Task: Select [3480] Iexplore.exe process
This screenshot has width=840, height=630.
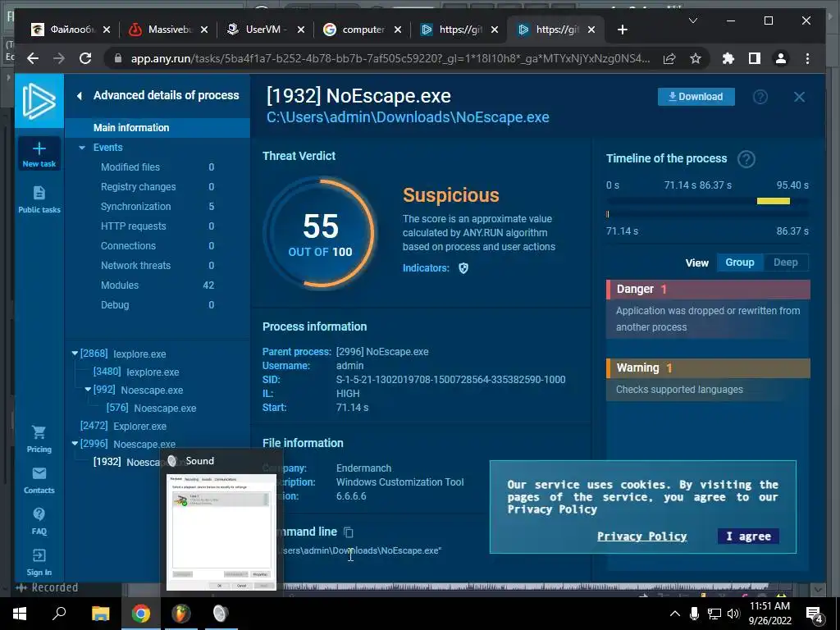Action: (137, 372)
